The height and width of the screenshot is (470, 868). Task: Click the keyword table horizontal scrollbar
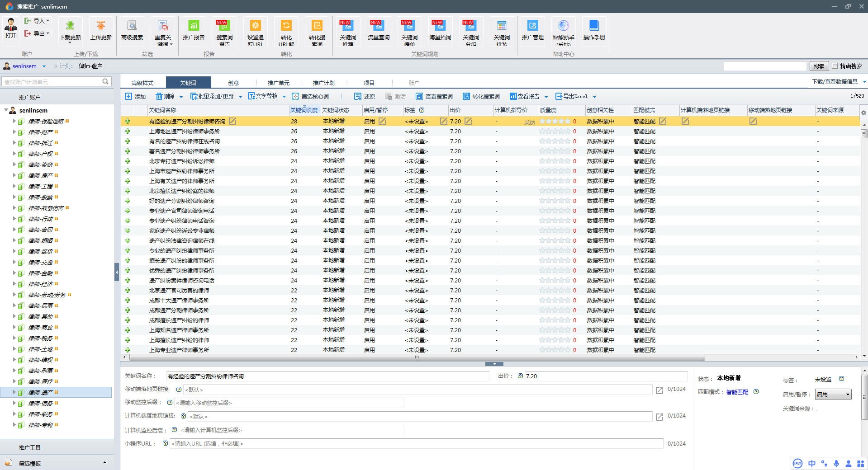point(416,357)
